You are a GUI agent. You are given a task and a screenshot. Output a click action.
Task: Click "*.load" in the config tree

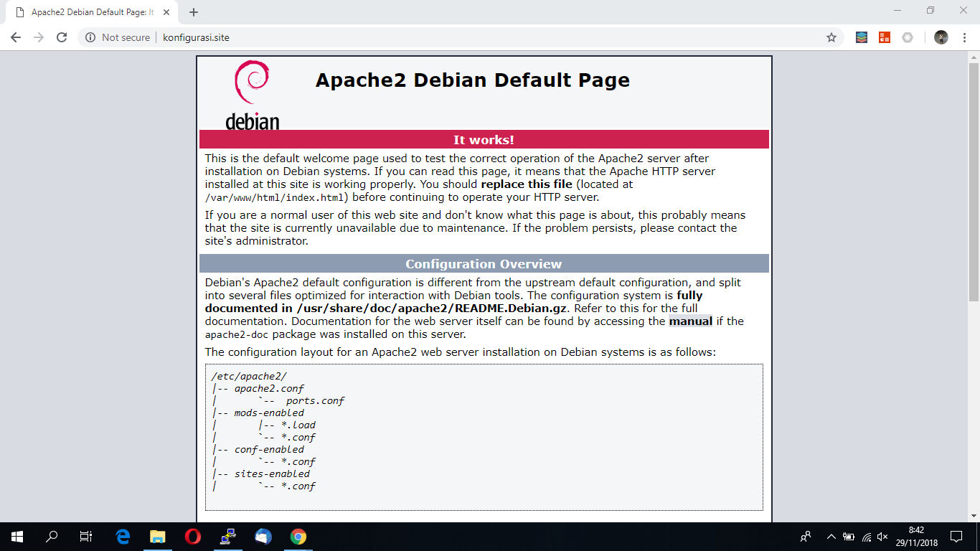(x=298, y=425)
